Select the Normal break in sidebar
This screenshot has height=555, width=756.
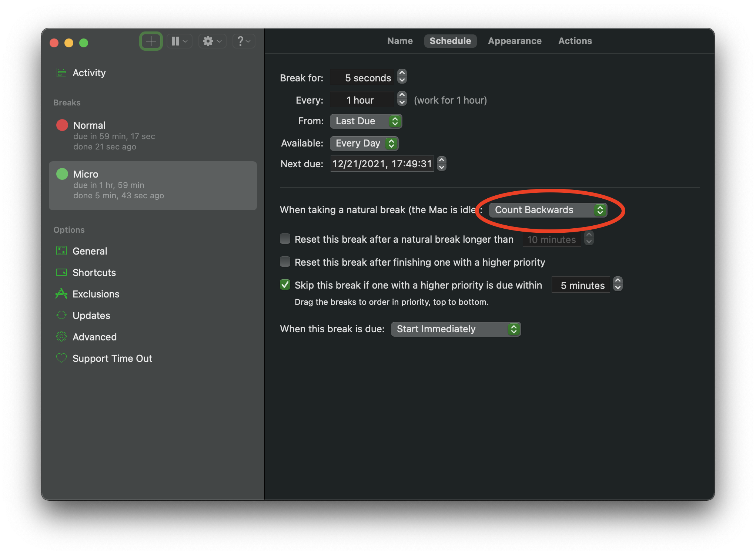153,135
